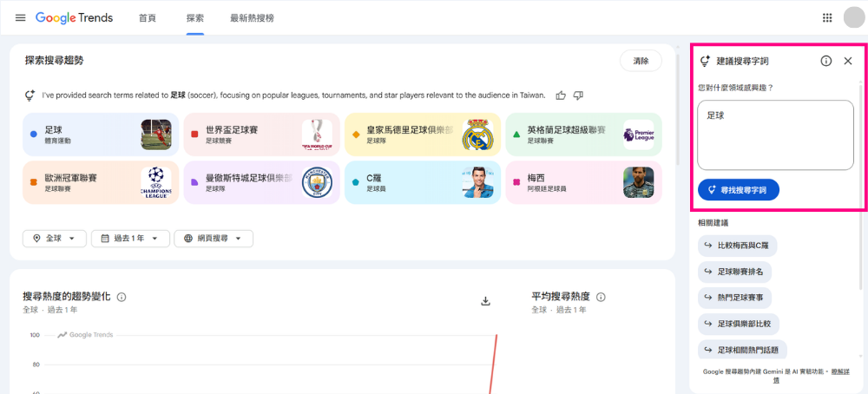Screen dimensions: 868x394
Task: Select the 曼徹斯特城足球俱樂部 term card
Action: (x=262, y=182)
